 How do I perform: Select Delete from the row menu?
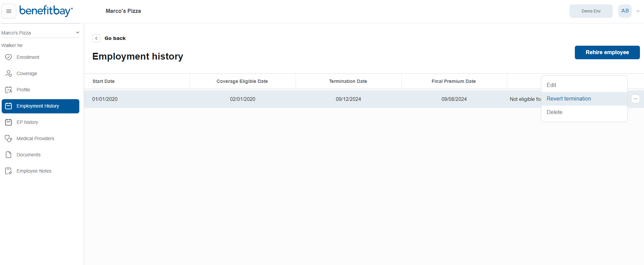555,112
